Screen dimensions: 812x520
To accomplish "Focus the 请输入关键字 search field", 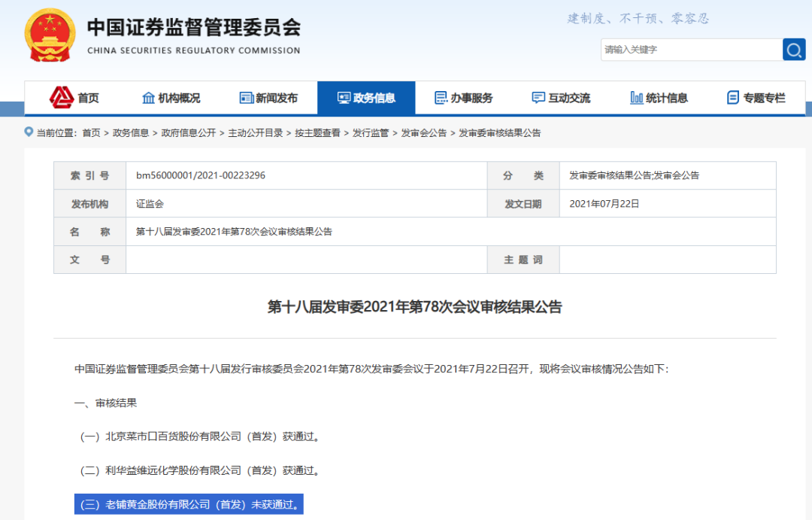I will point(692,50).
